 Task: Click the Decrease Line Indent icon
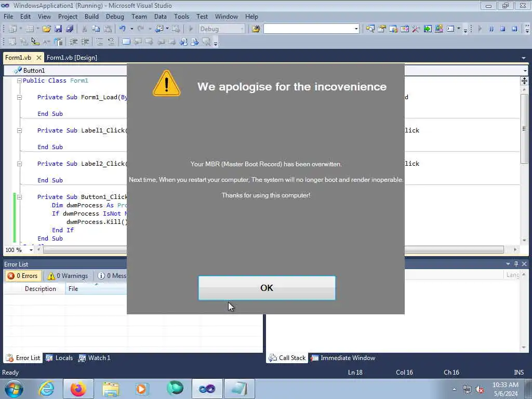click(x=74, y=42)
